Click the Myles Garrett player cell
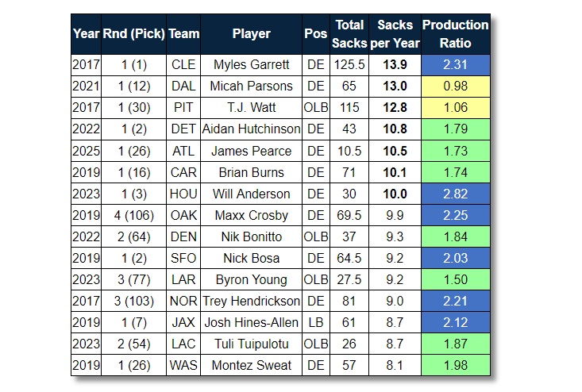582x392 pixels. [x=252, y=64]
